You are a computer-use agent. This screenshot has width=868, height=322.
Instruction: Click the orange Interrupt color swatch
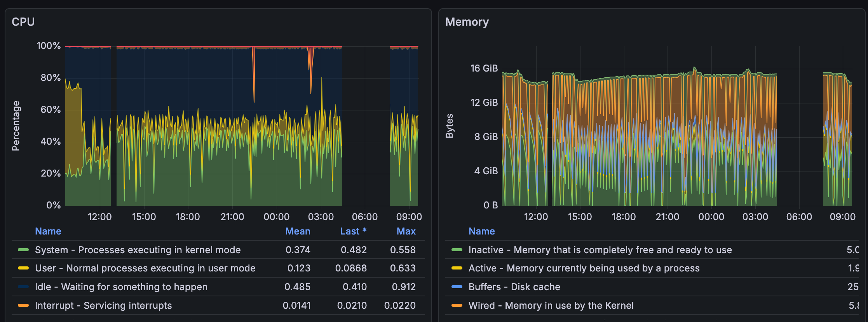tap(23, 306)
